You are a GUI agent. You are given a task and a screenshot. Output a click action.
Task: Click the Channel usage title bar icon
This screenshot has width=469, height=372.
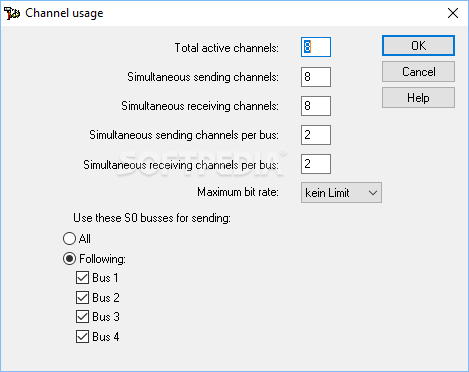click(12, 13)
